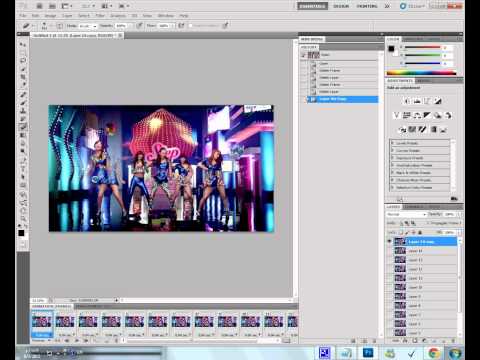Add a Gradient Map adjustment
The height and width of the screenshot is (360, 480).
click(x=433, y=129)
